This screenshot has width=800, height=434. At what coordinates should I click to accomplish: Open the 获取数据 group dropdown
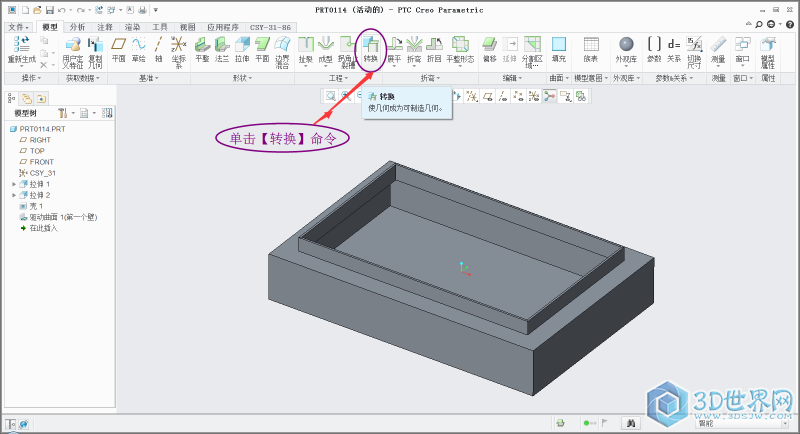click(x=83, y=78)
